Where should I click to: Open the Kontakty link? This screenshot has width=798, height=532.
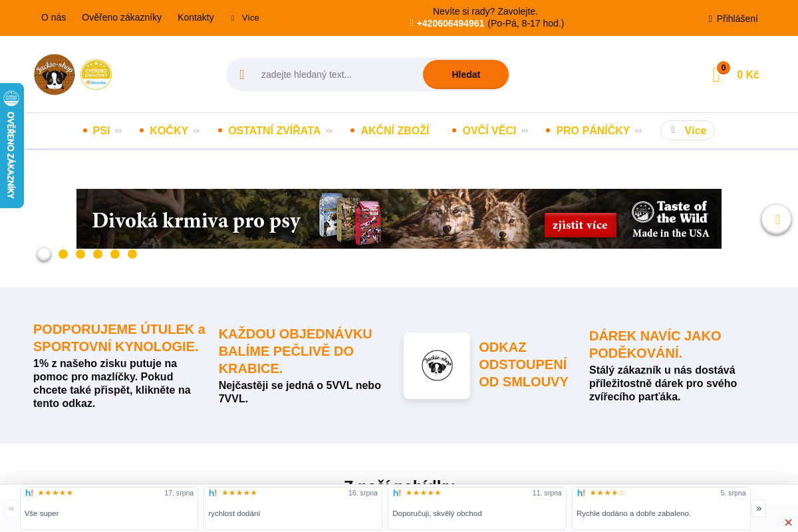point(196,18)
